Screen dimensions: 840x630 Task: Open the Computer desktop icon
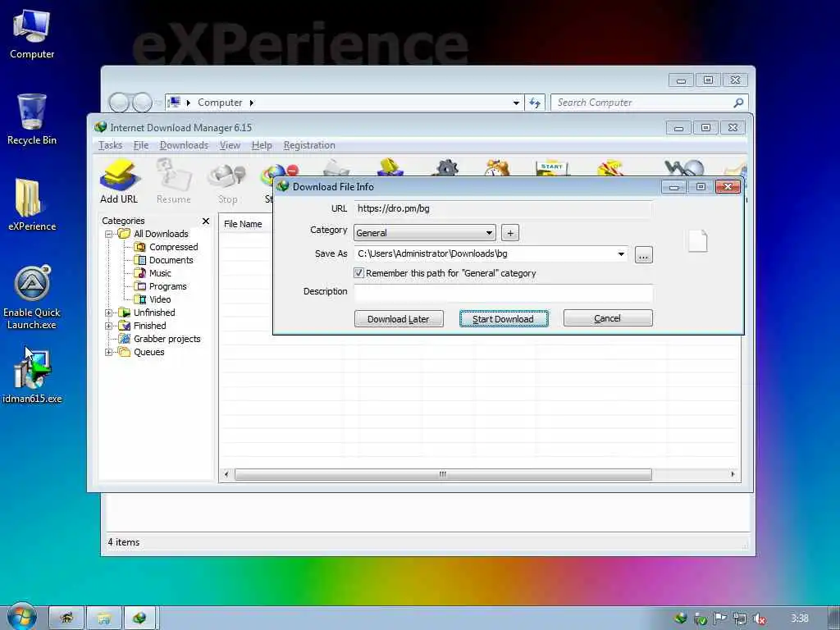[32, 34]
